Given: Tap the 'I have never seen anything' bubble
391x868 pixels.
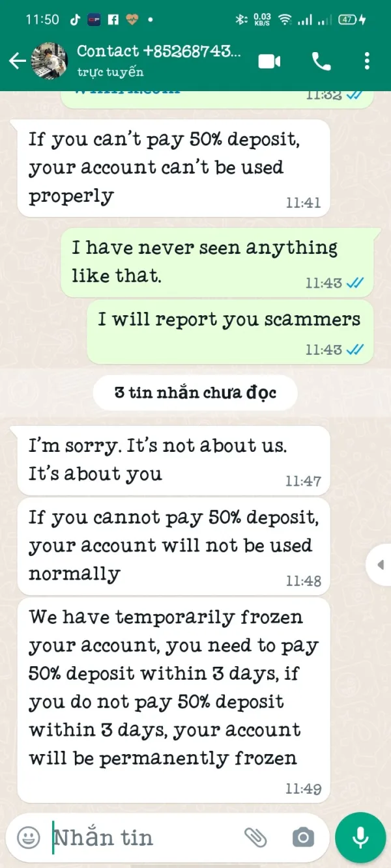Looking at the screenshot, I should pyautogui.click(x=222, y=263).
